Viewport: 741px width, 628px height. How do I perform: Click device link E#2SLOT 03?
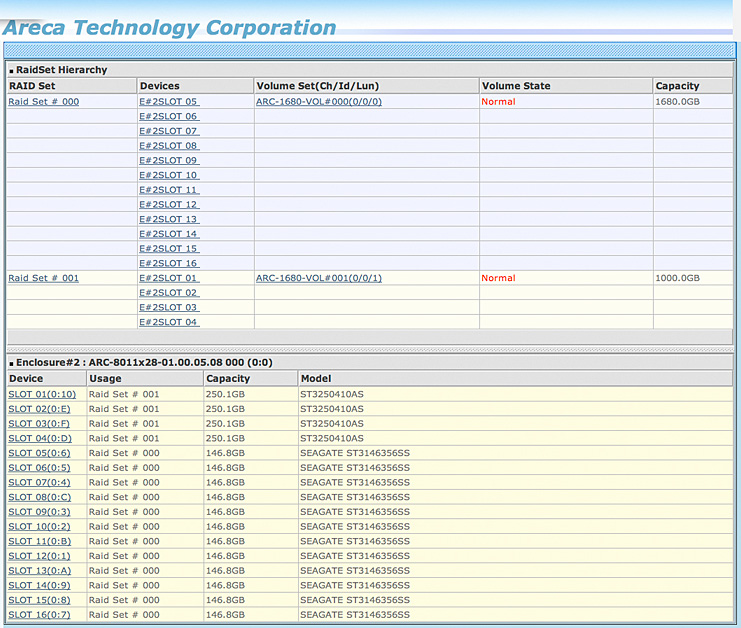pos(169,307)
